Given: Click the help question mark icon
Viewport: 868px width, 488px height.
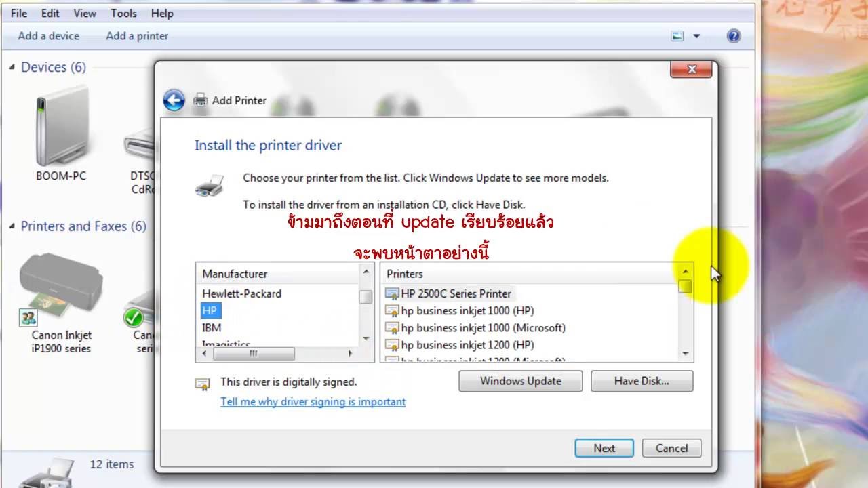Looking at the screenshot, I should click(x=734, y=36).
